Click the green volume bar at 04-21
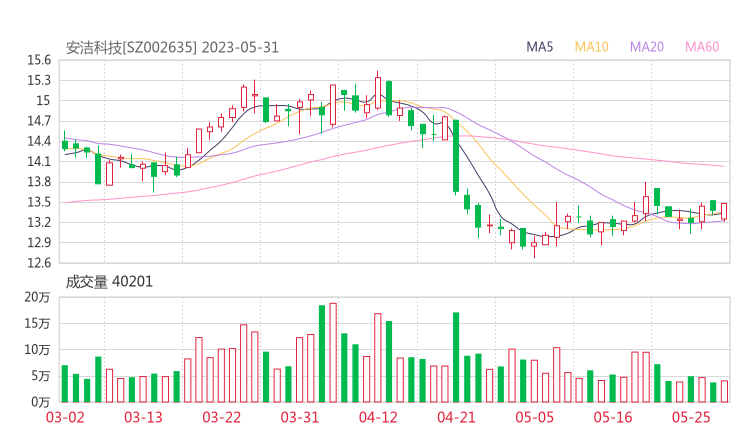Viewport: 740px width, 440px height. [456, 357]
